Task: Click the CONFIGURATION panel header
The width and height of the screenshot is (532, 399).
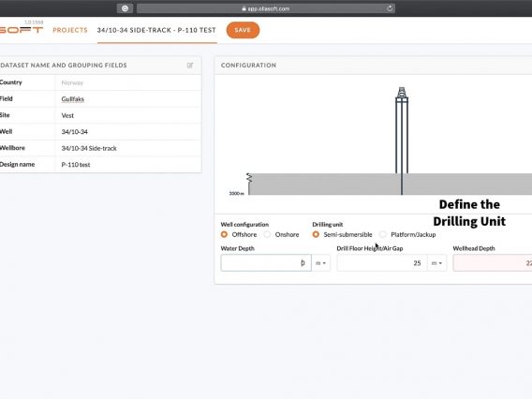Action: pyautogui.click(x=248, y=66)
